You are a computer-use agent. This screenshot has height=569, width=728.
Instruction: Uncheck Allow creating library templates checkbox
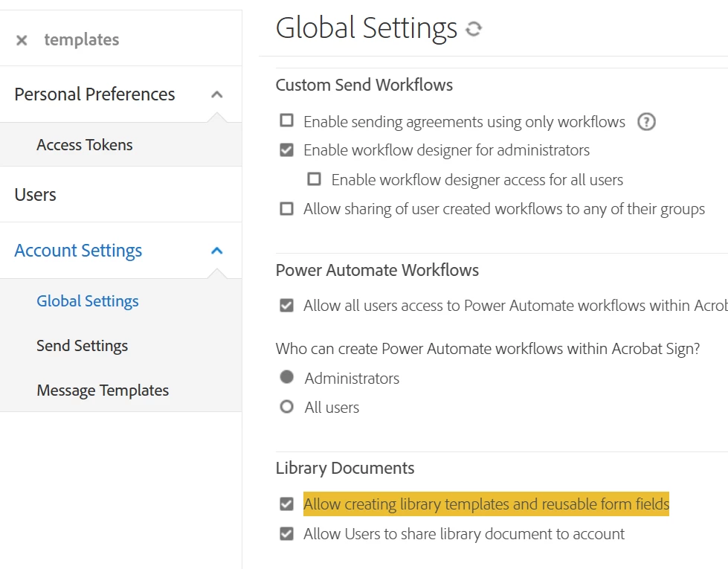coord(286,504)
